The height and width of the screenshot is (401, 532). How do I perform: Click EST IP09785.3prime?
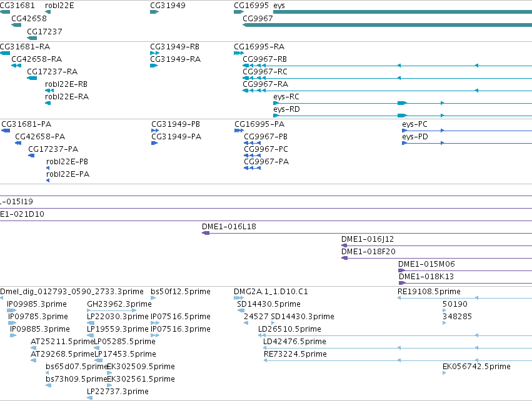coord(38,317)
